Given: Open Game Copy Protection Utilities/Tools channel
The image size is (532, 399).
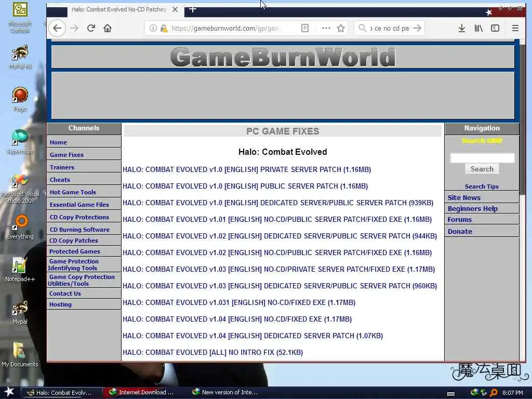Looking at the screenshot, I should click(82, 280).
